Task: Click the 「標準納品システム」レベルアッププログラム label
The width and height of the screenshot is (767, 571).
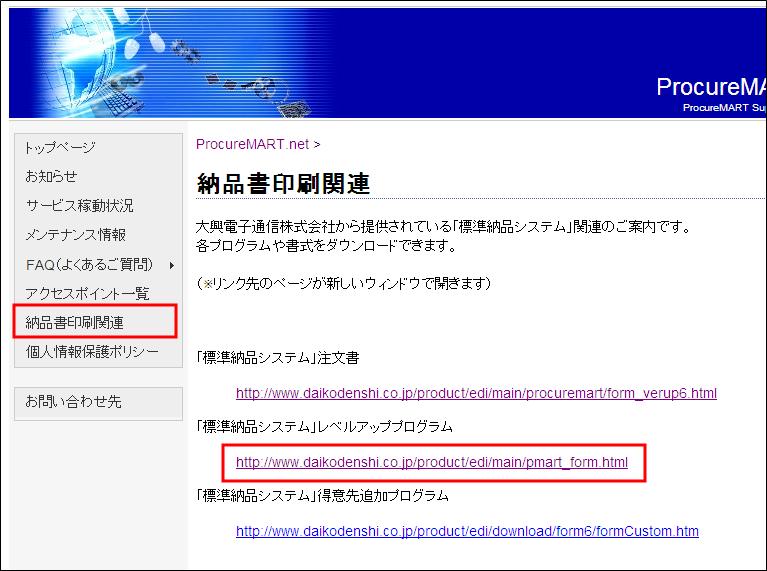Action: coord(324,427)
